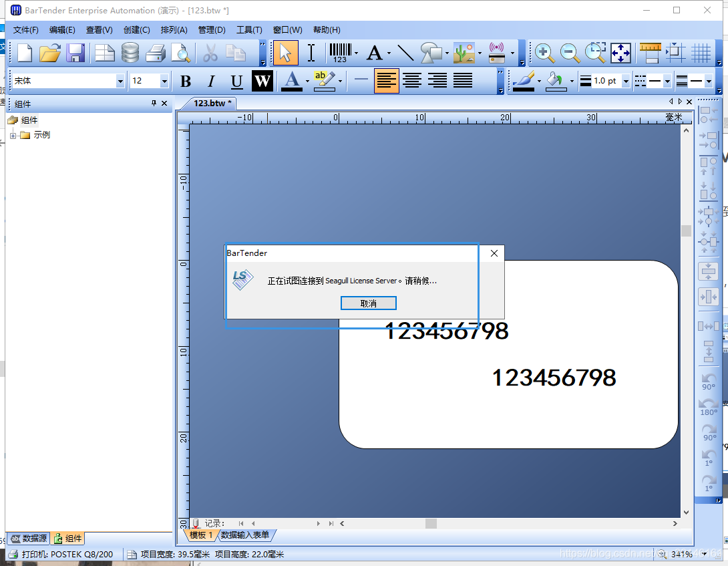Select the Shape drawing tool
Viewport: 728px width, 566px height.
(x=431, y=53)
